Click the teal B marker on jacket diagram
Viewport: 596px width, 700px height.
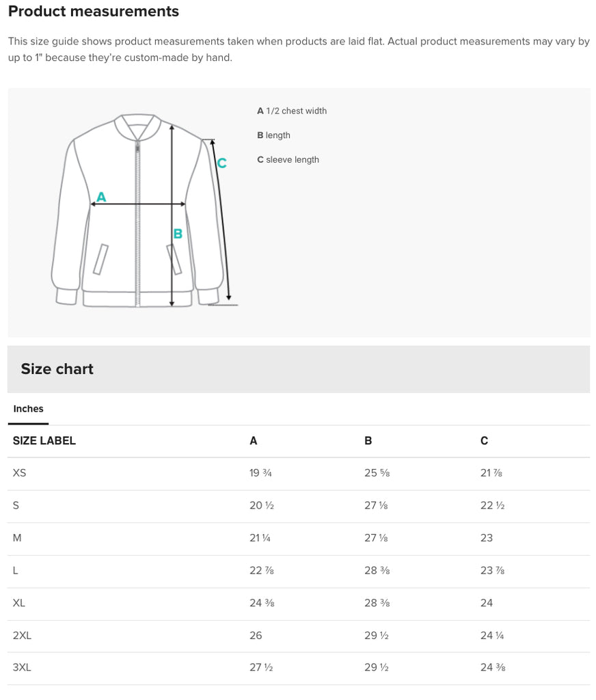178,234
